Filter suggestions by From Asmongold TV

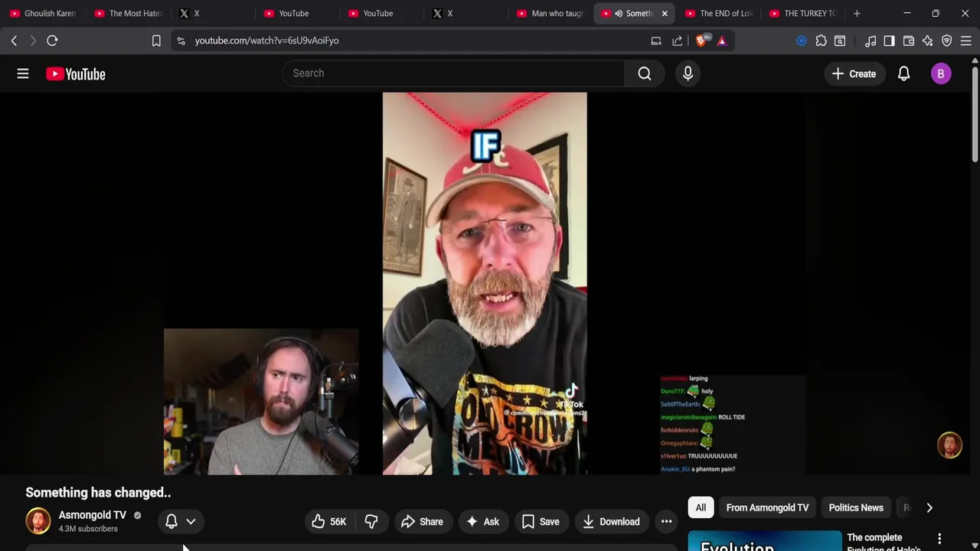click(767, 507)
